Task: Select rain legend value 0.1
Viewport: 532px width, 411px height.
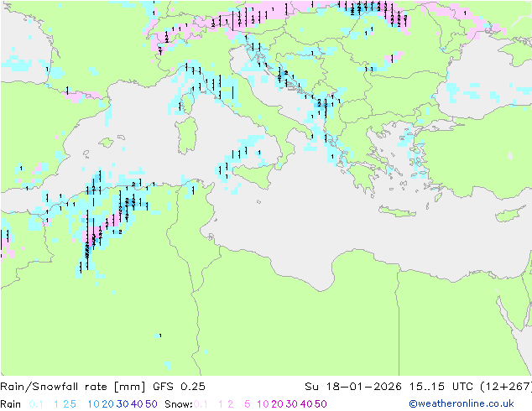Action: point(36,404)
